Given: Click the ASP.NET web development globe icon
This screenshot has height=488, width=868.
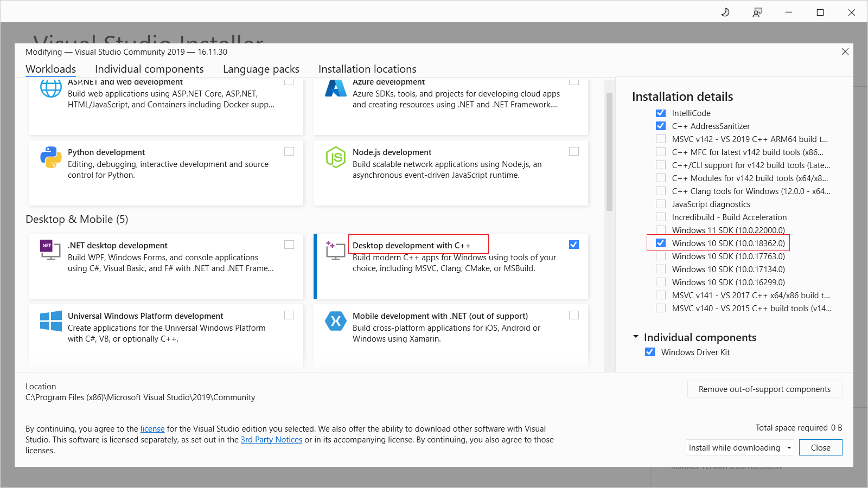Looking at the screenshot, I should 51,88.
